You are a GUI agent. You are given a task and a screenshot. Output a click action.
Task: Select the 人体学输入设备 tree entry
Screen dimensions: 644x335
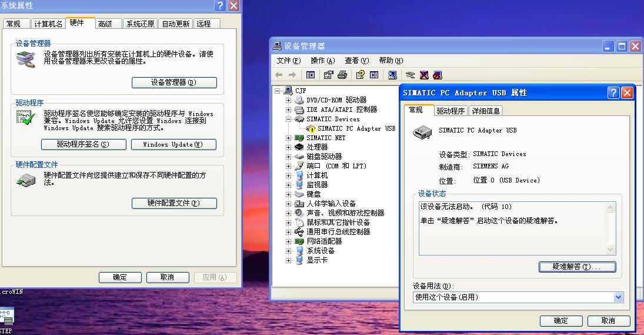click(x=331, y=204)
